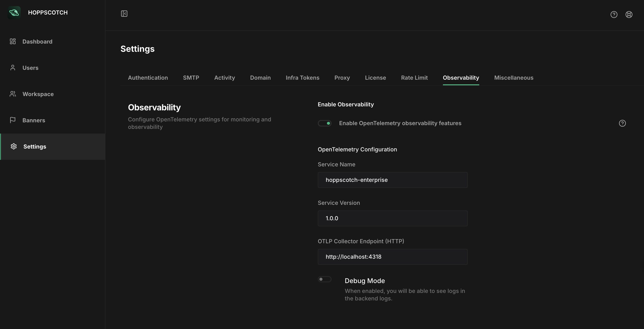Collapse the sidebar with the panel icon
644x329 pixels.
124,14
